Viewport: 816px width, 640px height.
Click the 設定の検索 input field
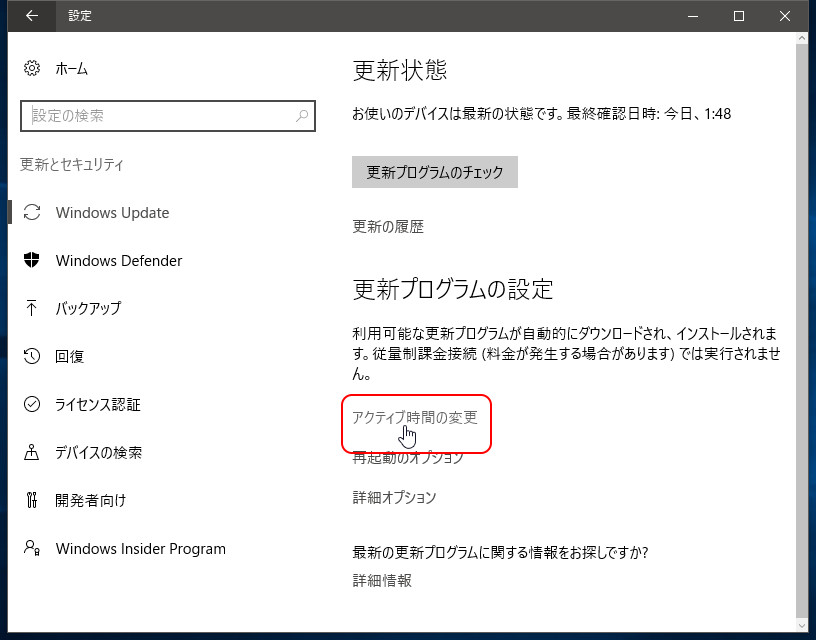click(x=150, y=117)
